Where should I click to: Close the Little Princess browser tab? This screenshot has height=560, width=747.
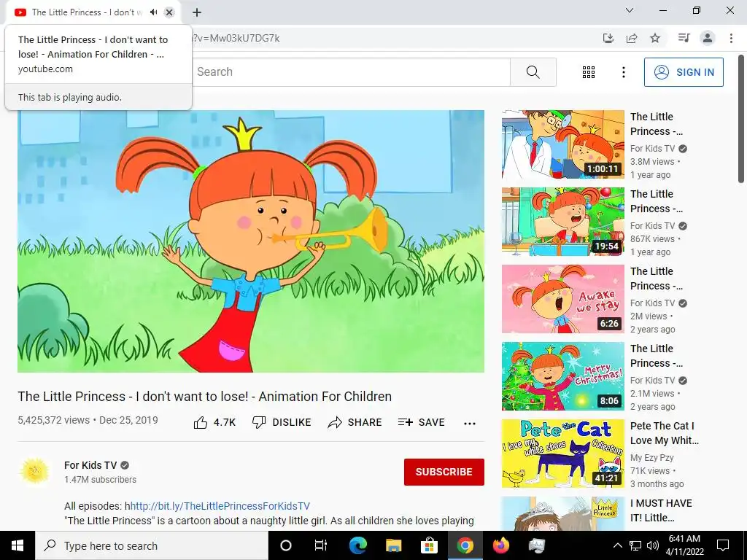pyautogui.click(x=169, y=12)
